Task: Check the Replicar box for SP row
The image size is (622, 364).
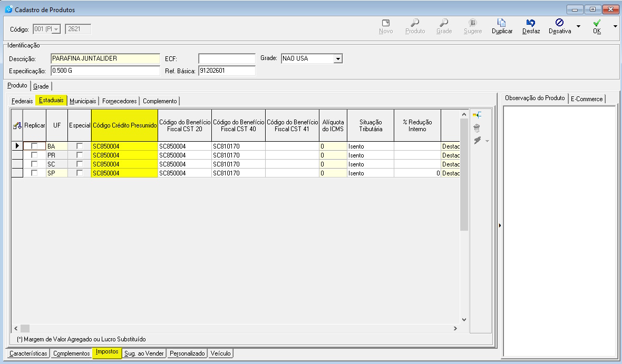Action: 34,173
